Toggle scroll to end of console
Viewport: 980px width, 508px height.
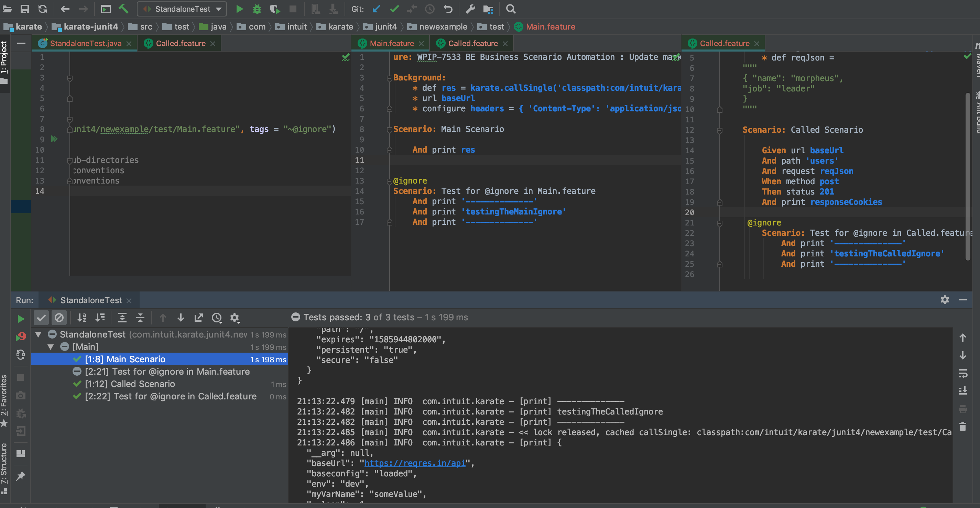(x=962, y=391)
